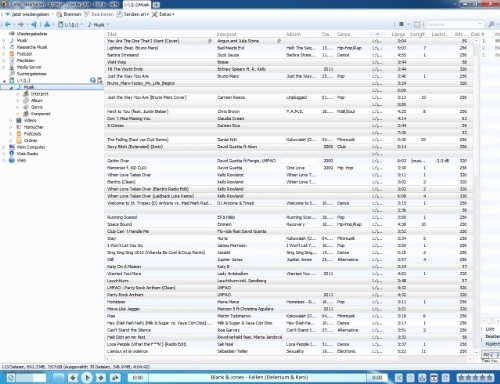Sort list by Interpret column header

tap(227, 34)
